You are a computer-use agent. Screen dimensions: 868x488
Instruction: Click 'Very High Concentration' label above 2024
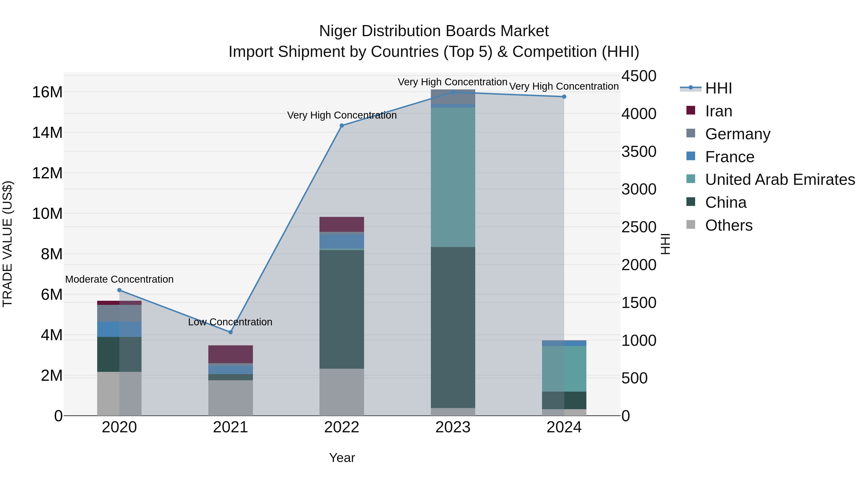tap(564, 86)
